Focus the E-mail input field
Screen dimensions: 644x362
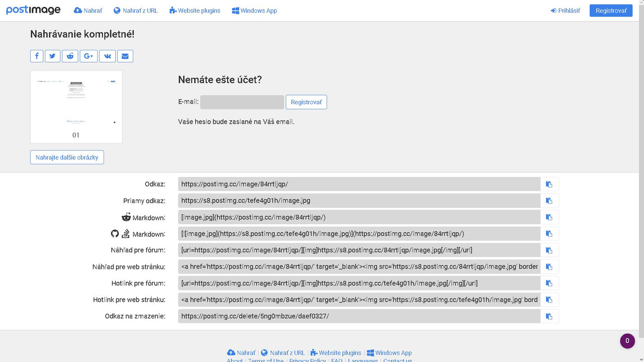pyautogui.click(x=242, y=102)
